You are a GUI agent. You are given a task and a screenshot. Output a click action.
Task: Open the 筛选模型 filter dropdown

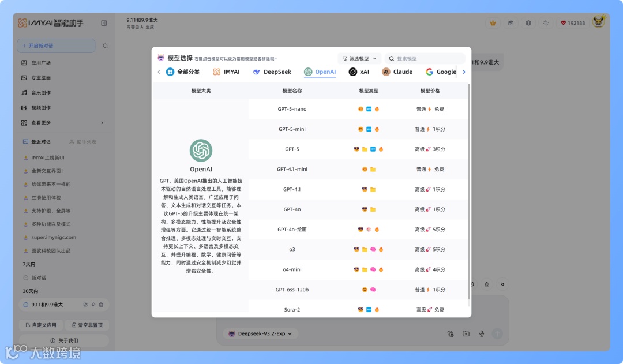point(359,58)
